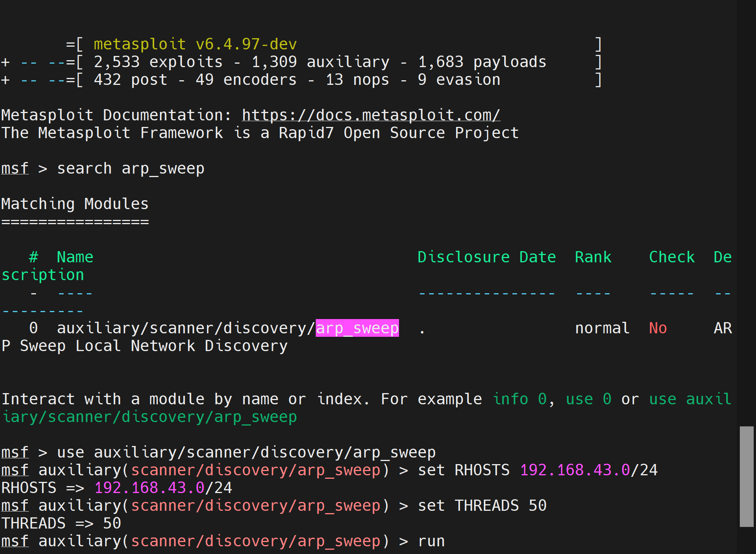
Task: Click the 'search arp_sweep' command text
Action: tap(131, 169)
